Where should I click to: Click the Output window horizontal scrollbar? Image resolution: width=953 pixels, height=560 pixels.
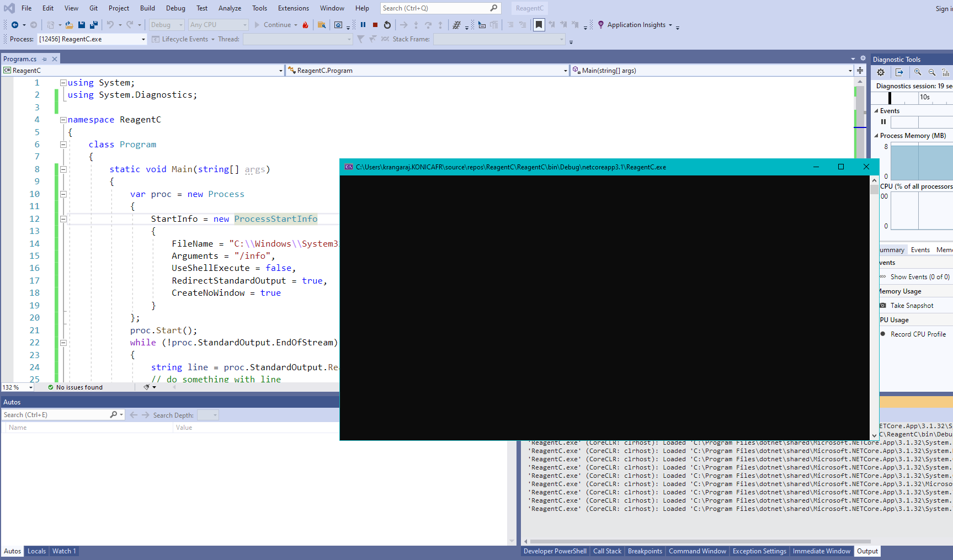pos(700,542)
